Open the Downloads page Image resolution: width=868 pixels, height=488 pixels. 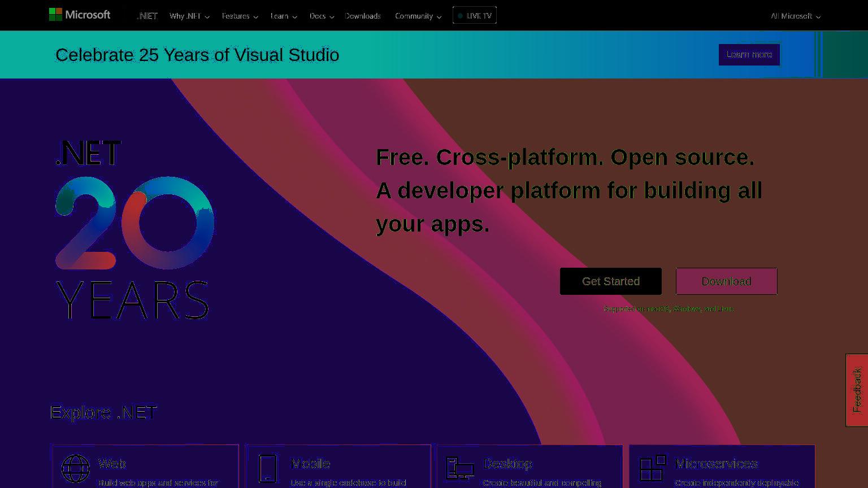(x=363, y=16)
